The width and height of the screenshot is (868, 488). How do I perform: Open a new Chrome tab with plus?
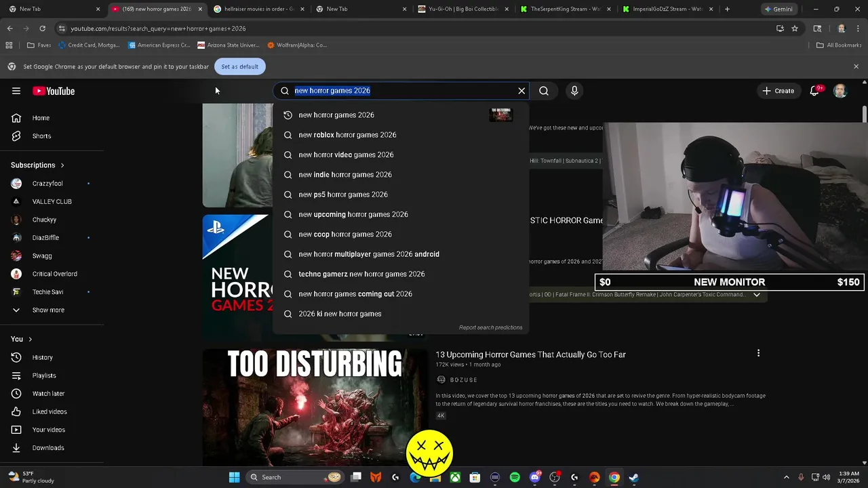point(727,9)
